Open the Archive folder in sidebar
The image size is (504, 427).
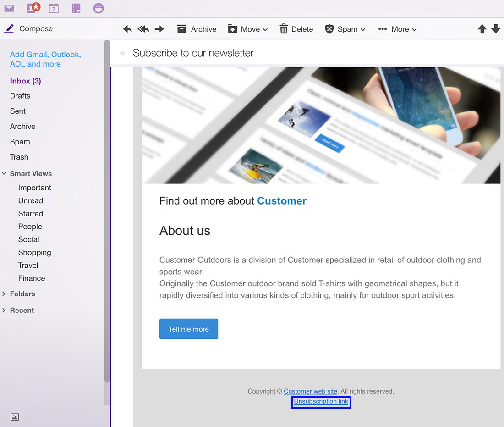click(x=22, y=127)
